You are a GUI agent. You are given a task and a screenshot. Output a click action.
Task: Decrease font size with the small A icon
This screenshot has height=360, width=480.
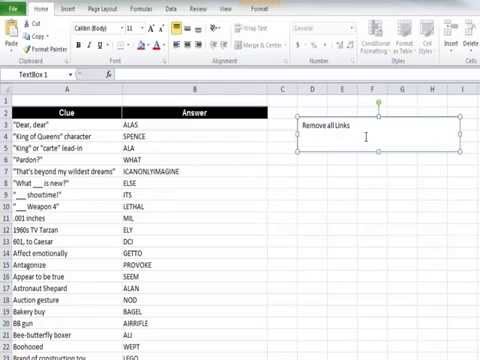click(x=161, y=29)
